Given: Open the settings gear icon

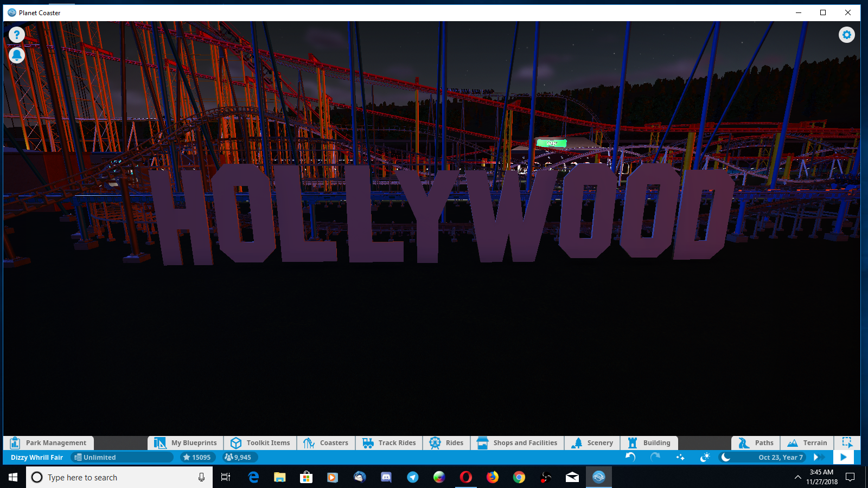Looking at the screenshot, I should (846, 35).
